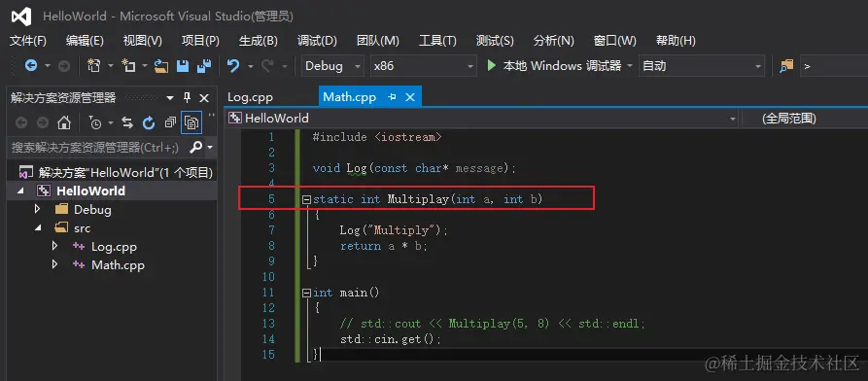The width and height of the screenshot is (868, 381).
Task: Open the 调试(D) menu
Action: coord(317,41)
